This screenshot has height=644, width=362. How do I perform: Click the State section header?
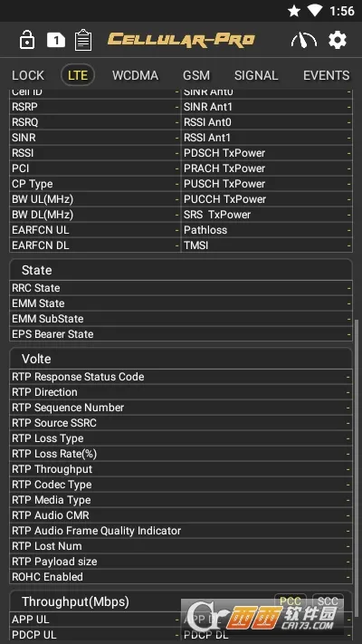181,270
